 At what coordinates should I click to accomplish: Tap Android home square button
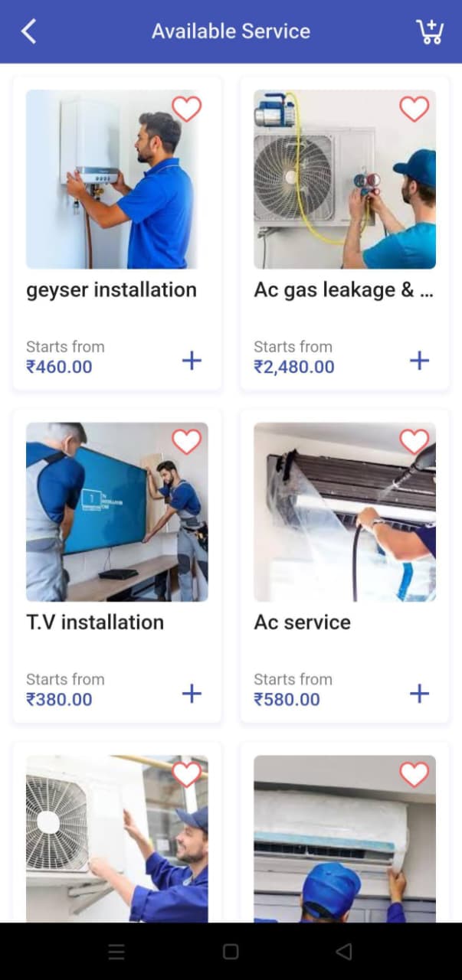click(231, 952)
